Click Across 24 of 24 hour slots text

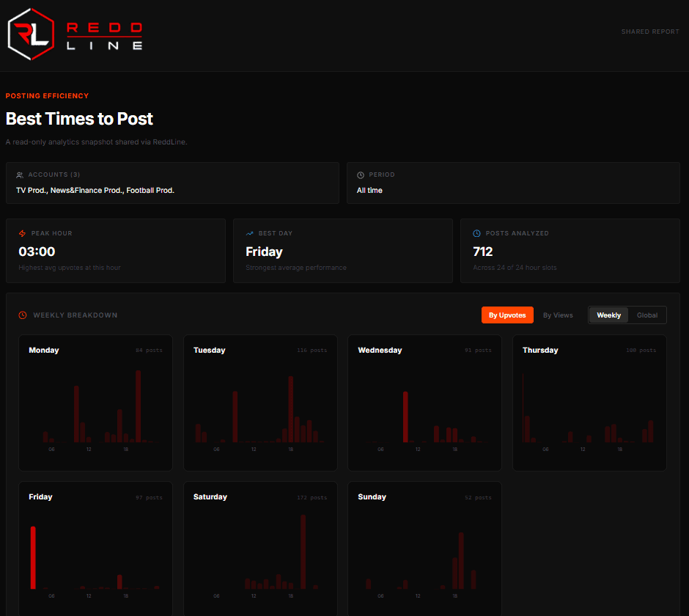click(x=515, y=268)
